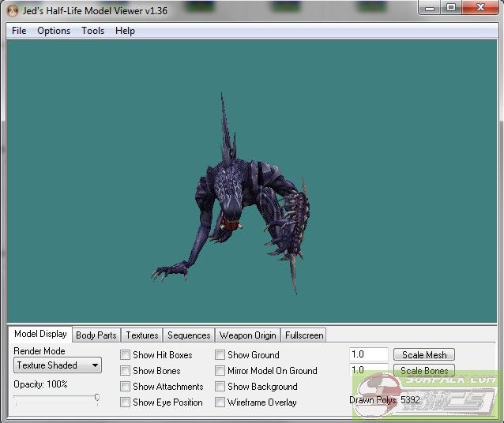Viewport: 504px width, 423px height.
Task: Toggle Show Attachments checkbox
Action: click(x=126, y=387)
